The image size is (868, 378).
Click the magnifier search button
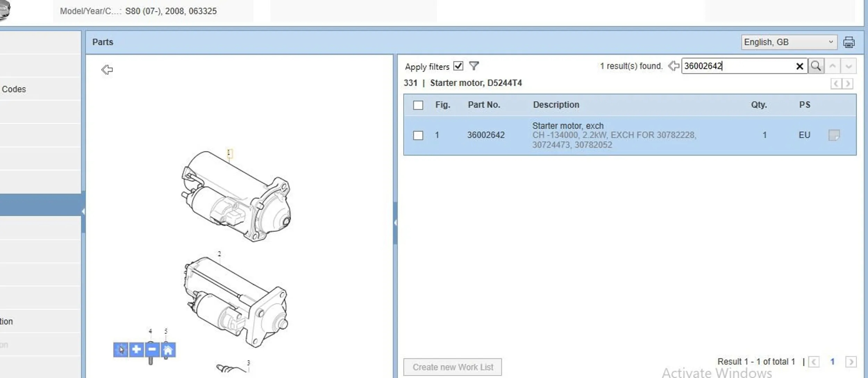coord(816,66)
